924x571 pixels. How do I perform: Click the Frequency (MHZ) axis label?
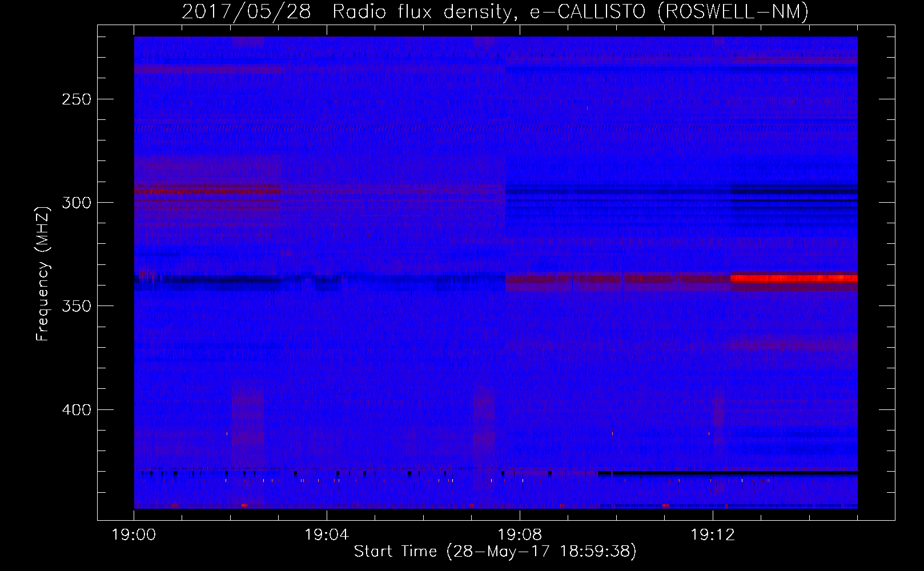(x=43, y=273)
